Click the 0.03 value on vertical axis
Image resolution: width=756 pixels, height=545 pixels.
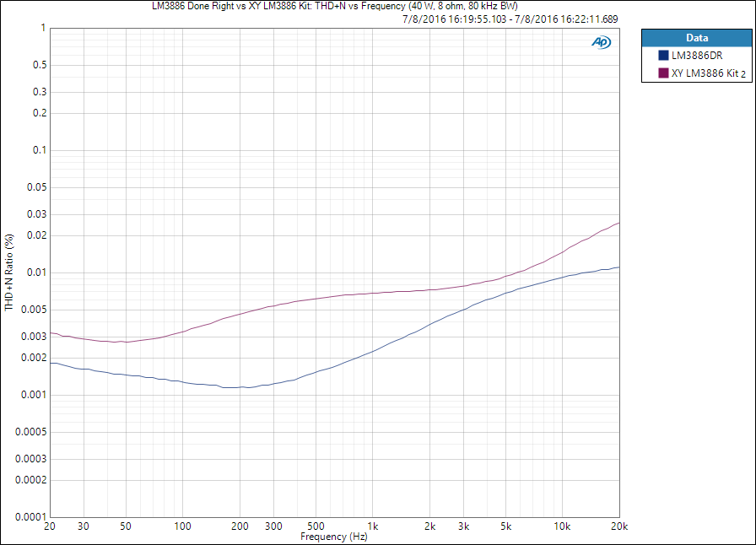(x=36, y=213)
